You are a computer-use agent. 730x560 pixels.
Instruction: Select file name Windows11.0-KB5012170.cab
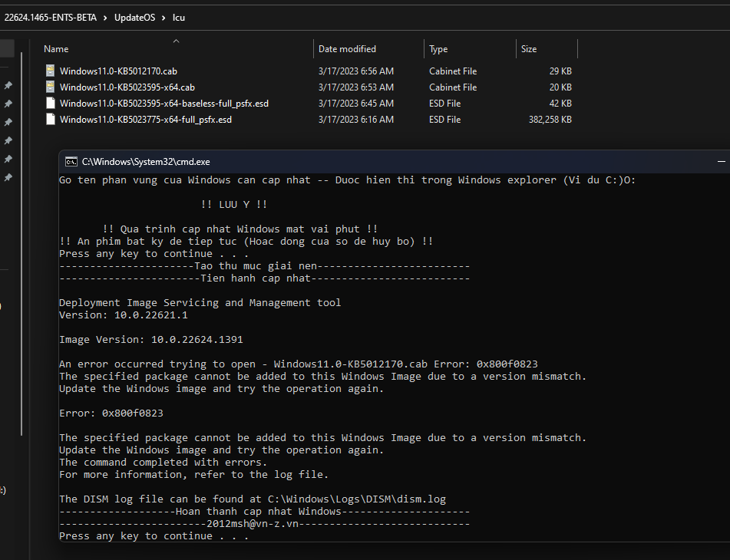(118, 71)
